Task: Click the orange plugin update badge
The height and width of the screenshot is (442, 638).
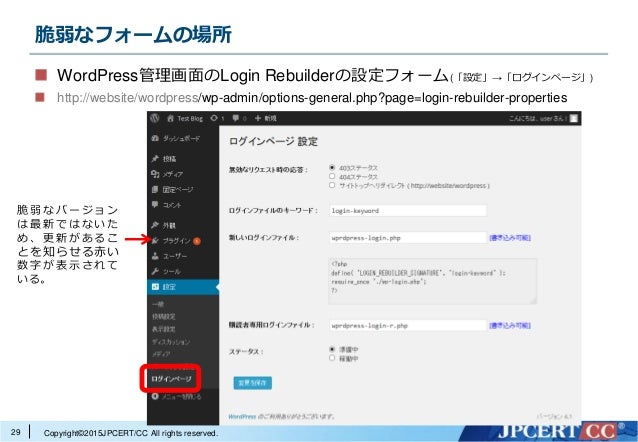Action: point(197,241)
